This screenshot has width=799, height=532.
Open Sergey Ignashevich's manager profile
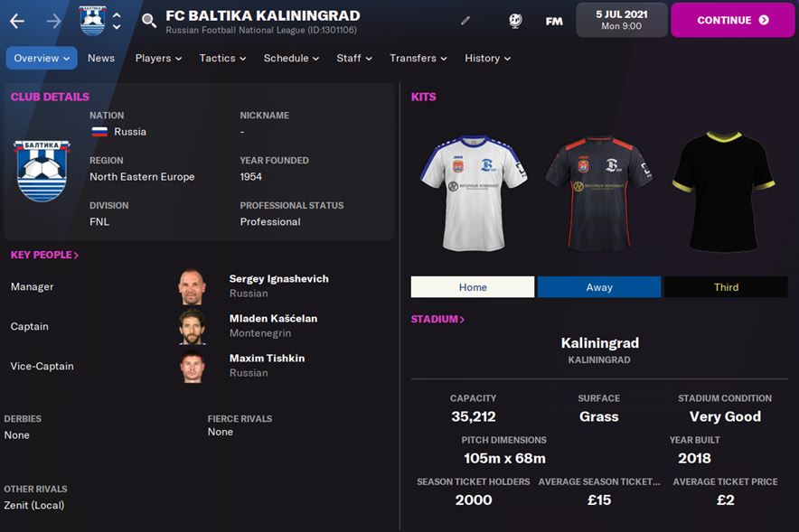tap(278, 279)
